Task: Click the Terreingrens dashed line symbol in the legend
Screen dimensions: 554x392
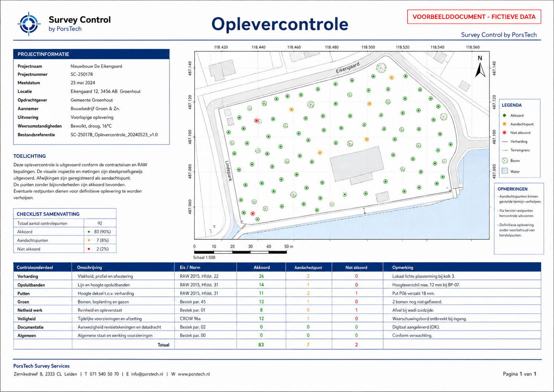Action: 505,150
